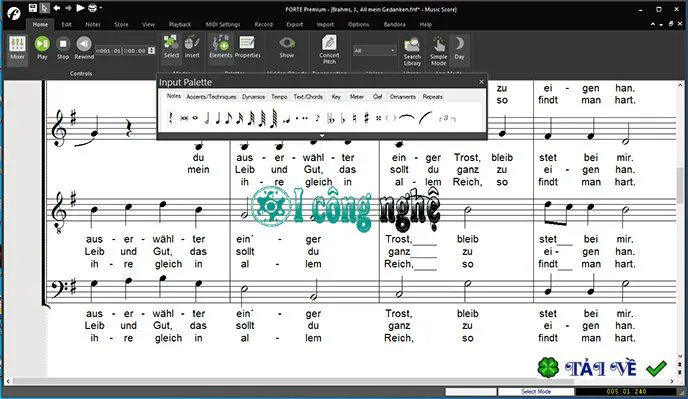688x399 pixels.
Task: Print the score via printer icon
Action: tap(92, 8)
